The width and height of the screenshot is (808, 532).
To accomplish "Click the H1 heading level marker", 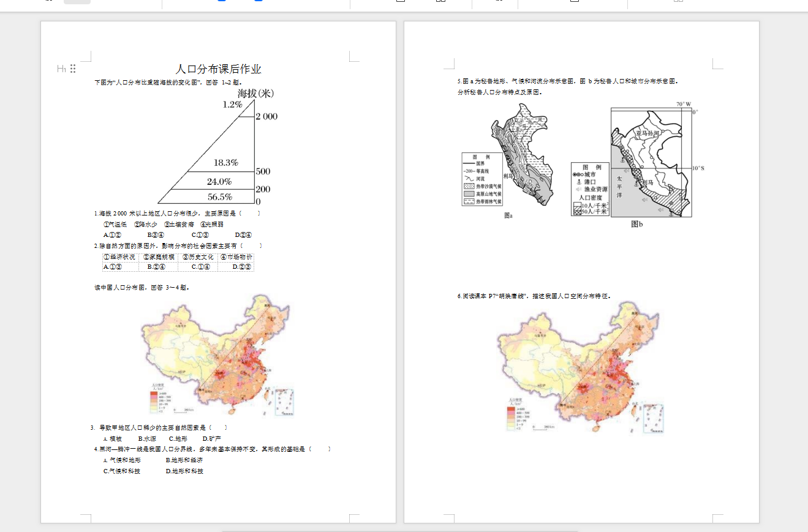I will (61, 69).
